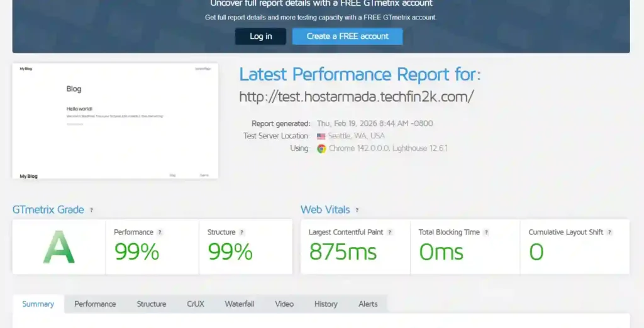Screen dimensions: 644x328
Task: Click the 99% Performance score
Action: click(x=136, y=251)
